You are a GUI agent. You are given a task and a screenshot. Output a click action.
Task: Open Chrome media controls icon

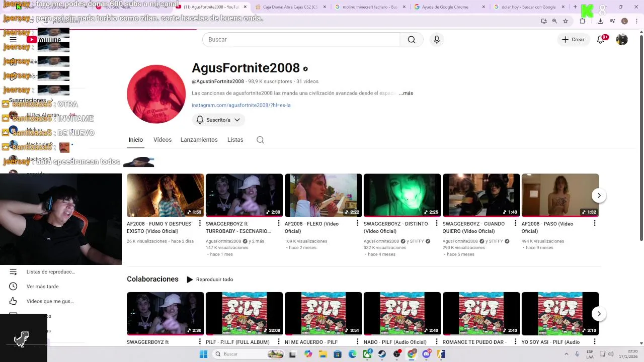(612, 21)
